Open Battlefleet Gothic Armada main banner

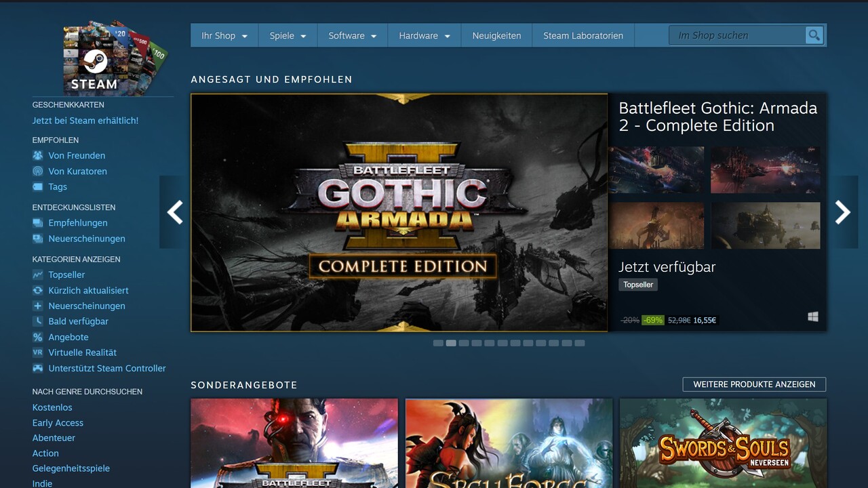[x=399, y=212]
